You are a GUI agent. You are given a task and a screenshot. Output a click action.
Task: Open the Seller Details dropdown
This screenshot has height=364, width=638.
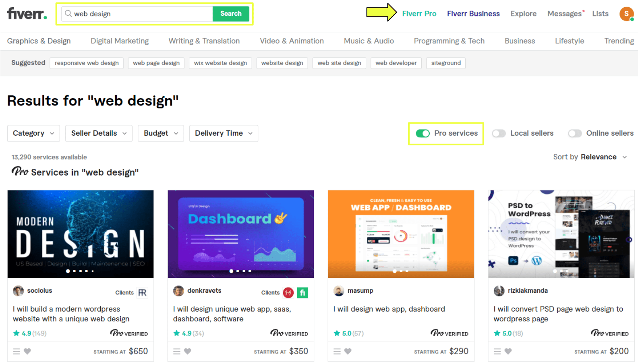tap(99, 133)
